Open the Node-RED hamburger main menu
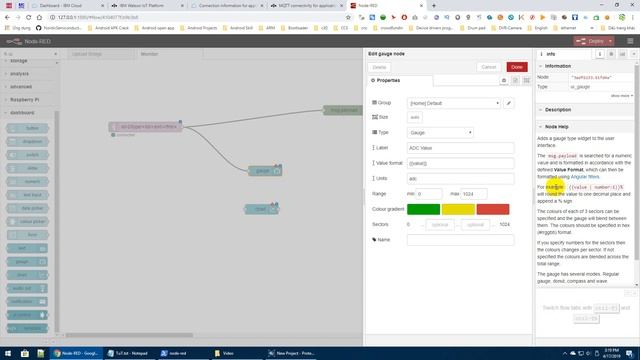The image size is (640, 360). coord(630,41)
